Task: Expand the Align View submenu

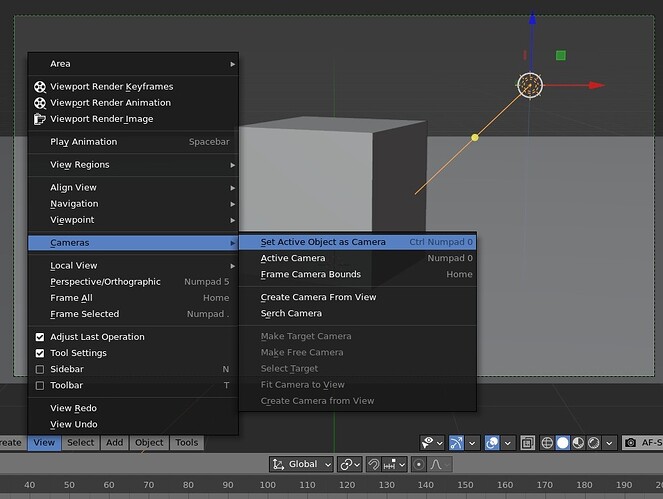Action: tap(133, 187)
